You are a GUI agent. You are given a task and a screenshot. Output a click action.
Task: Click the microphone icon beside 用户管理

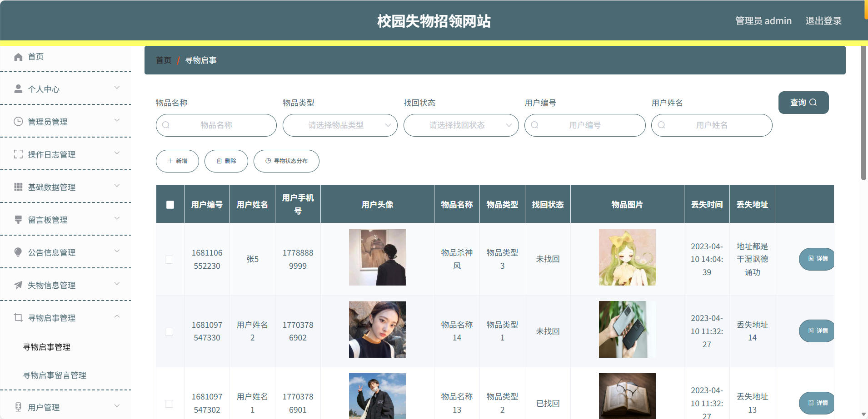pyautogui.click(x=18, y=407)
